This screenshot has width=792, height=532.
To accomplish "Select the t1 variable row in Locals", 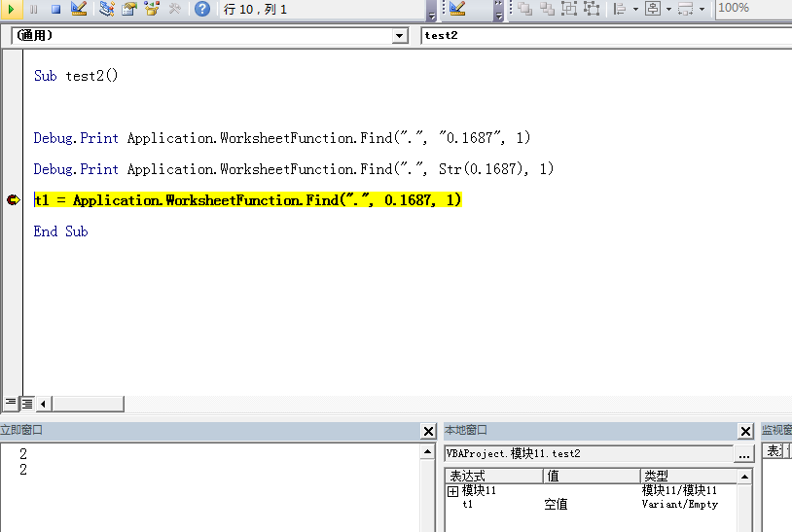I will pos(591,504).
